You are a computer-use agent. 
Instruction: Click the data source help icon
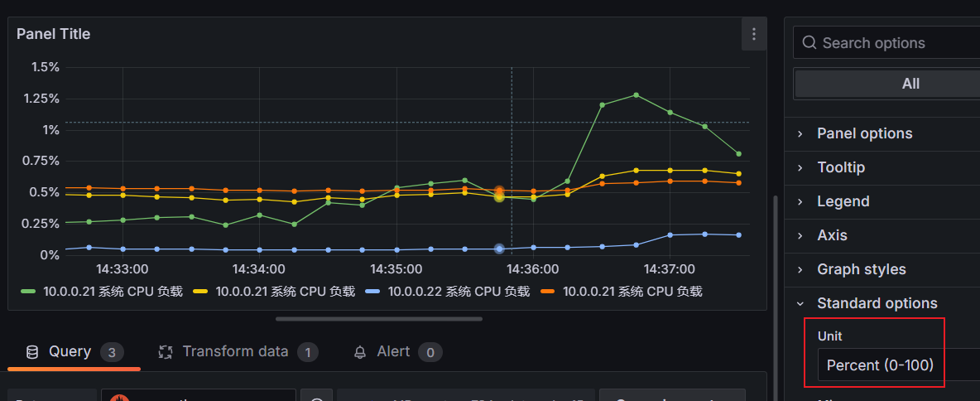(x=316, y=398)
